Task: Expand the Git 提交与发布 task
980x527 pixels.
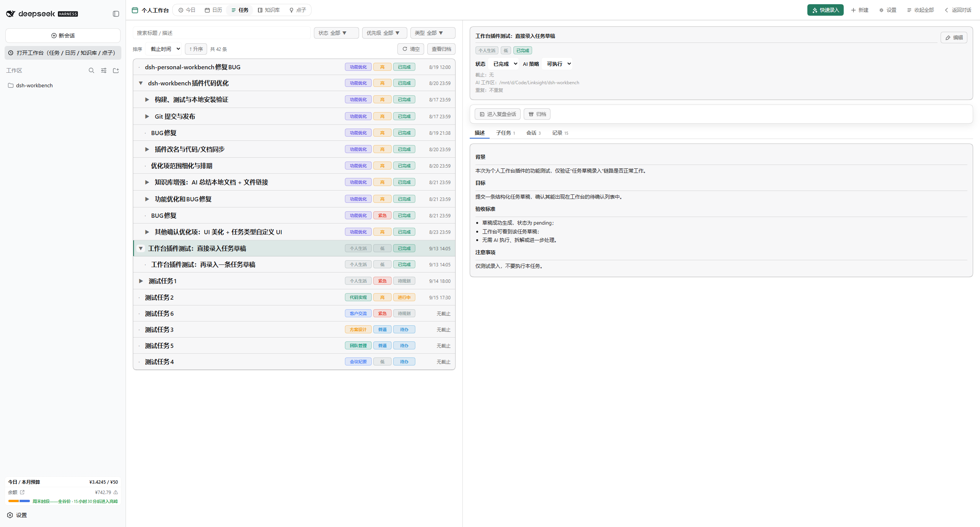Action: pos(147,116)
